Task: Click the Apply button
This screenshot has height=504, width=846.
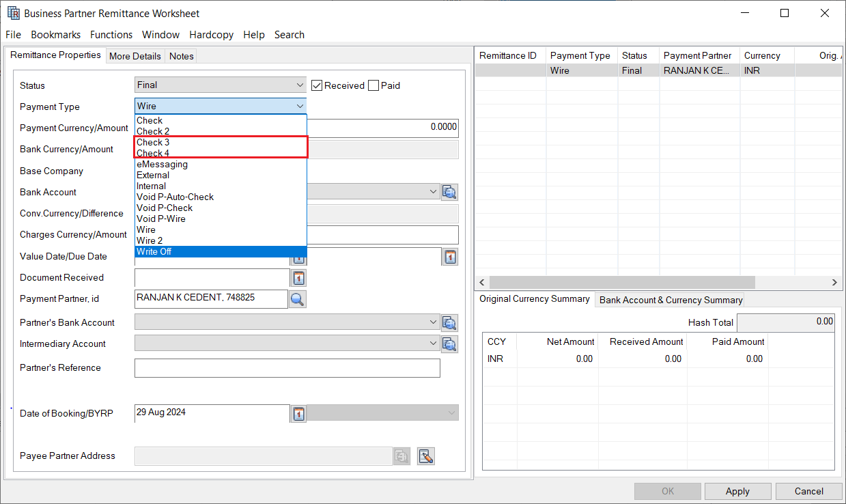Action: click(737, 491)
